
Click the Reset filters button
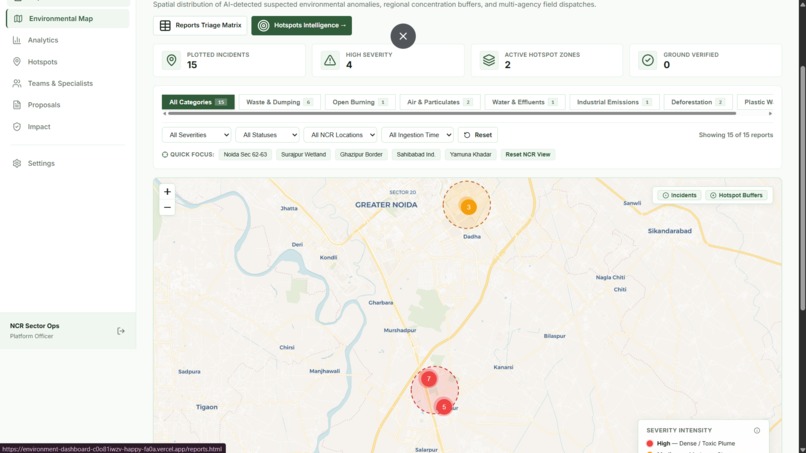click(x=478, y=135)
